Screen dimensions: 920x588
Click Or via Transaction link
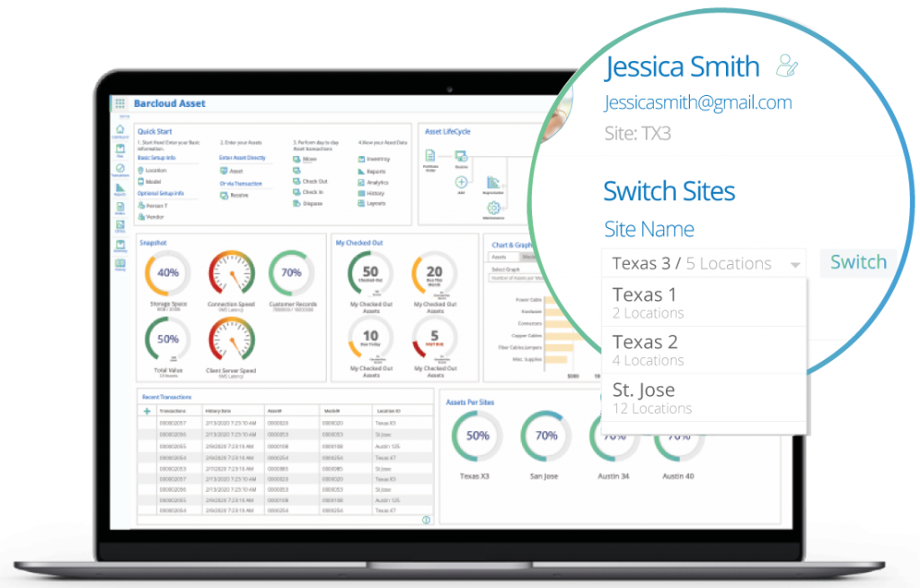click(241, 183)
